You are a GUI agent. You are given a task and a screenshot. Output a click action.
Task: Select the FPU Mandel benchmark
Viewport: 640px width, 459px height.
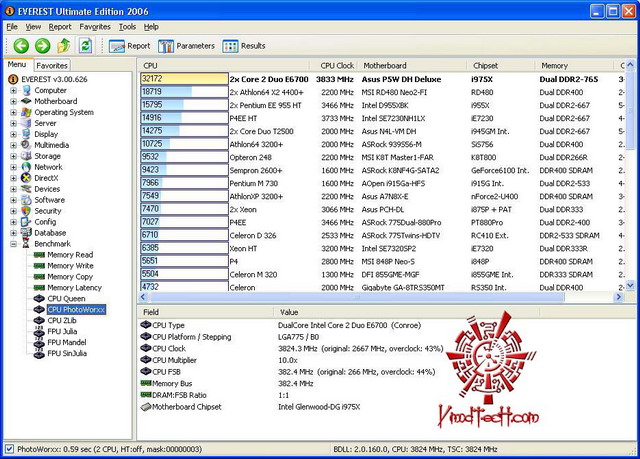point(60,342)
